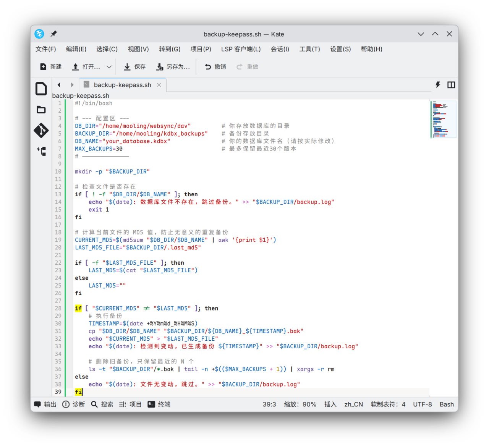The width and height of the screenshot is (489, 448).
Task: Open the symbol outline sidebar icon
Action: pos(41,151)
